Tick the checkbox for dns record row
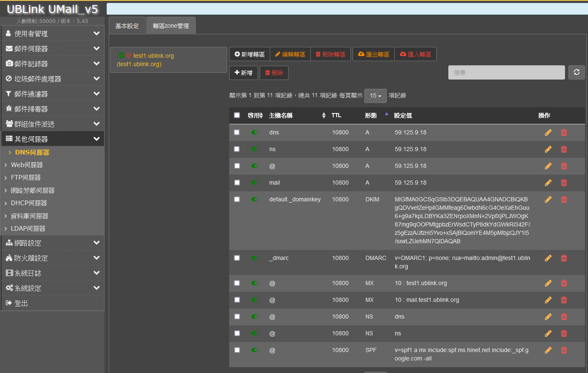Screen dimensions: 588x373 point(237,132)
